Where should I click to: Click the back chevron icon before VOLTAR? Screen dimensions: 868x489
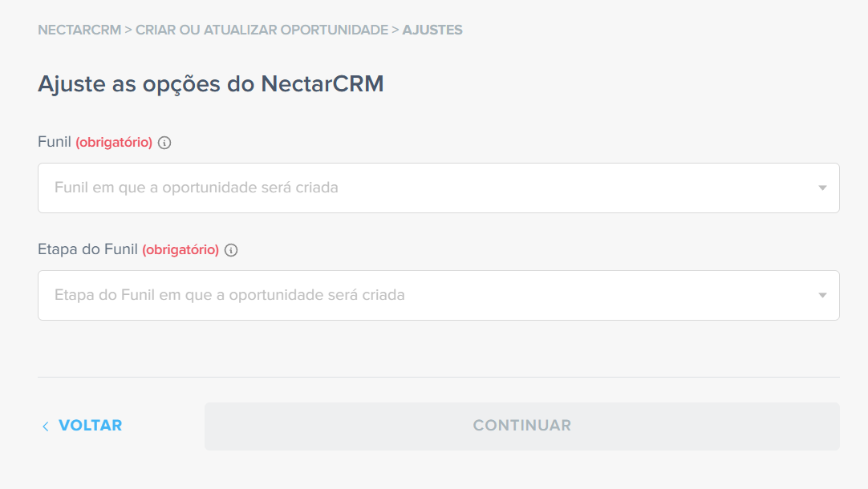coord(46,426)
